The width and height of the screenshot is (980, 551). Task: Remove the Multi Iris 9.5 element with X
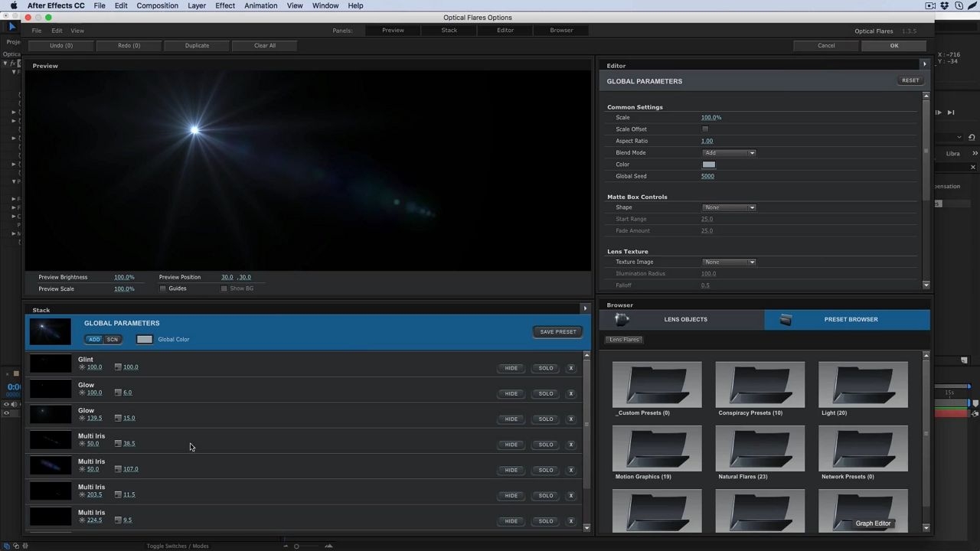pyautogui.click(x=570, y=521)
